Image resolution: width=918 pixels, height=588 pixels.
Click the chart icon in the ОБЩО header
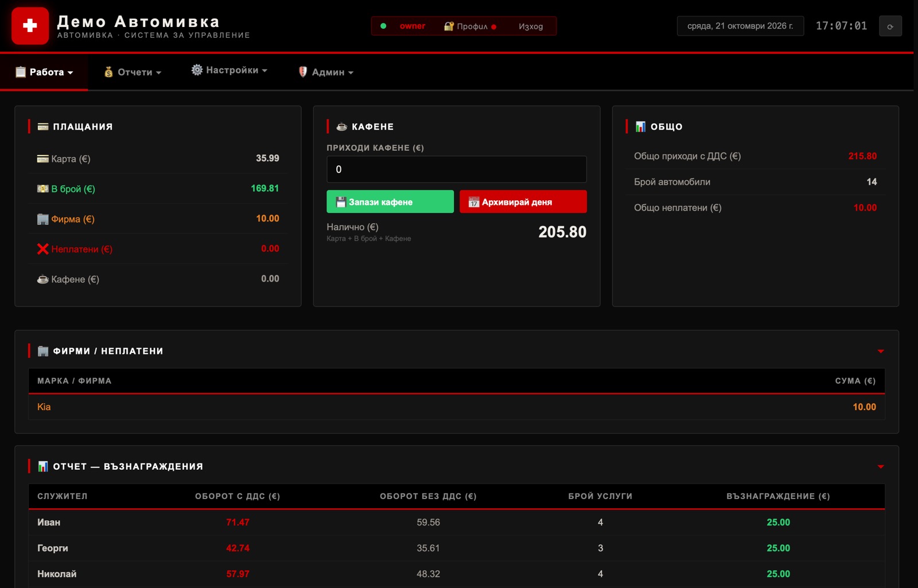coord(640,127)
